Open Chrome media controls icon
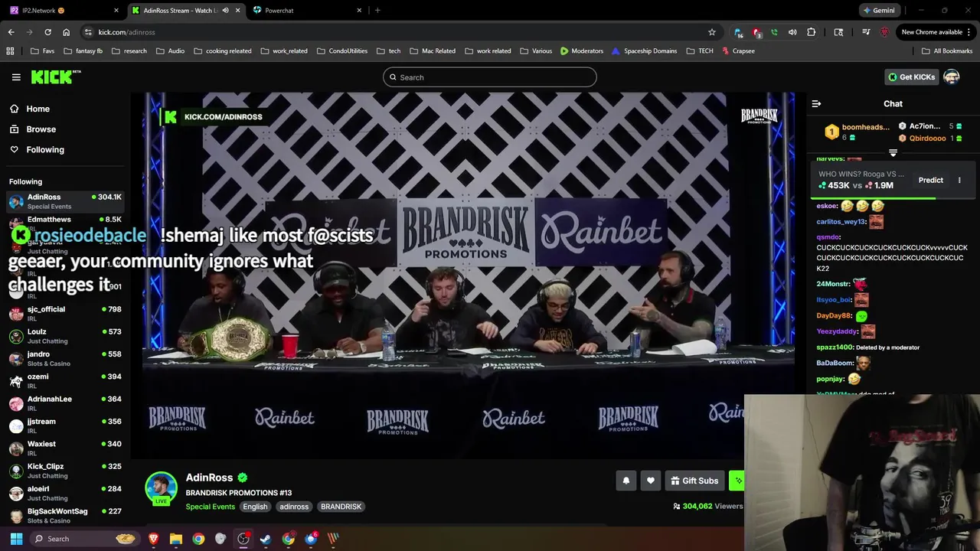The height and width of the screenshot is (551, 980). coord(866,32)
